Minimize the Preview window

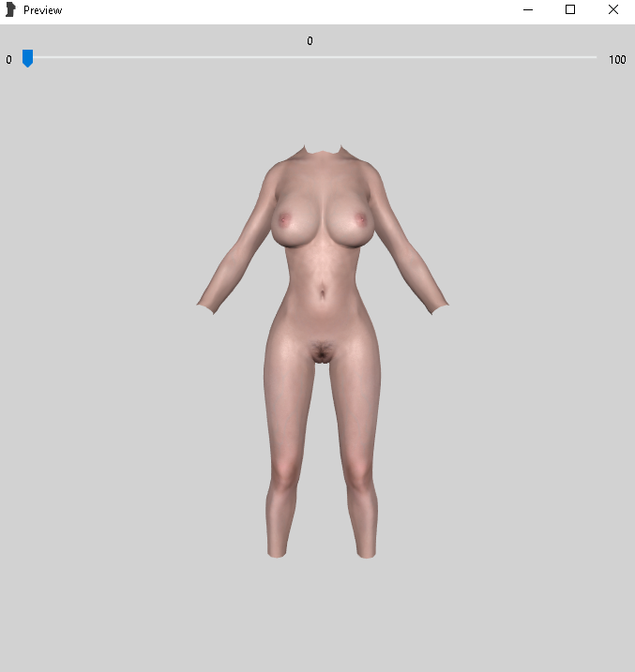pos(528,9)
